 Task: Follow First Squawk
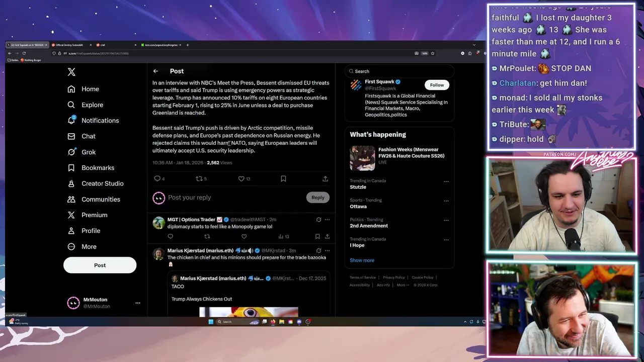437,85
